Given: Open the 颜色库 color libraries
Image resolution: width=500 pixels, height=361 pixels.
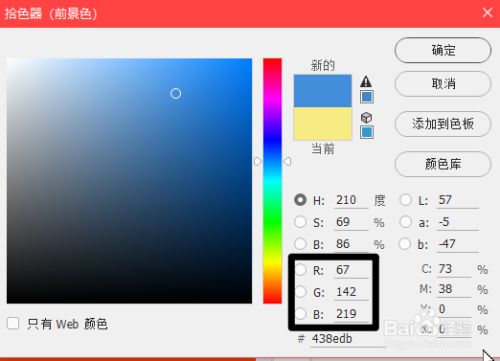Looking at the screenshot, I should [x=443, y=164].
